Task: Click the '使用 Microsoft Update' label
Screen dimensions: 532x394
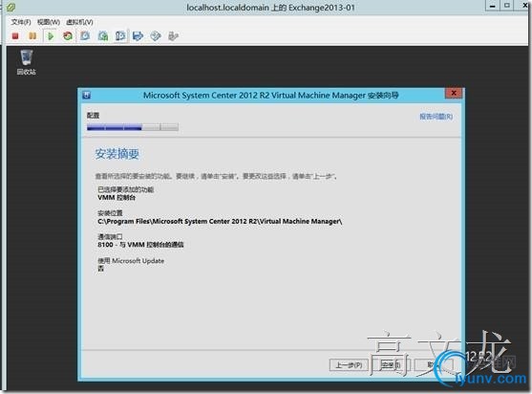Action: coord(131,261)
